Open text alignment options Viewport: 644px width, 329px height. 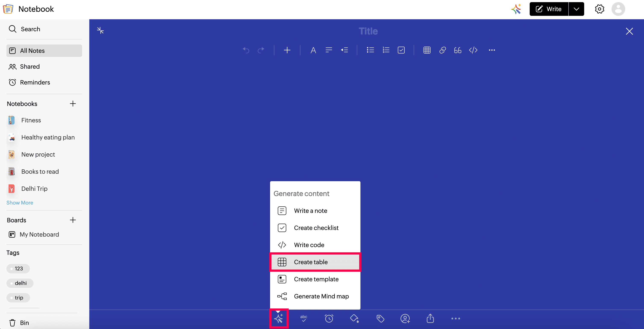click(329, 50)
